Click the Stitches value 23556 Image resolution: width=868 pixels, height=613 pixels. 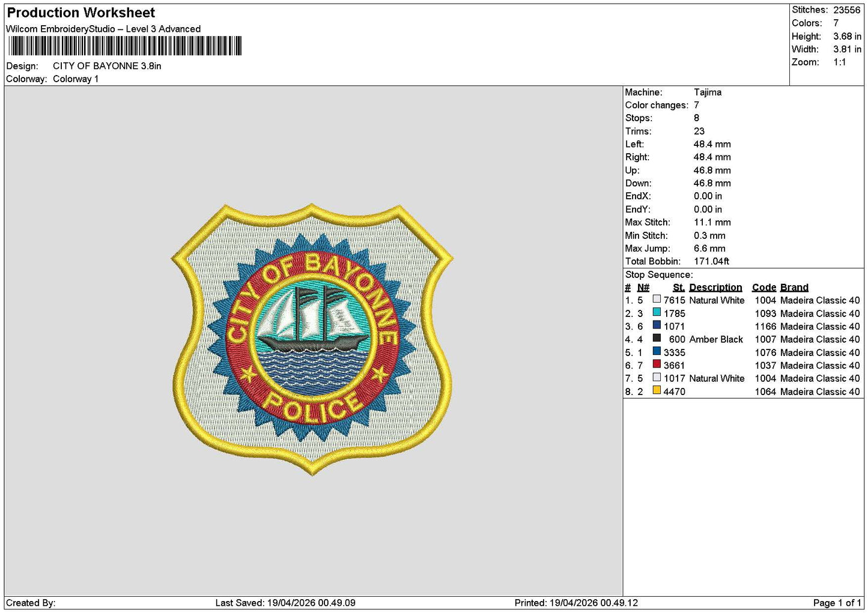point(847,10)
